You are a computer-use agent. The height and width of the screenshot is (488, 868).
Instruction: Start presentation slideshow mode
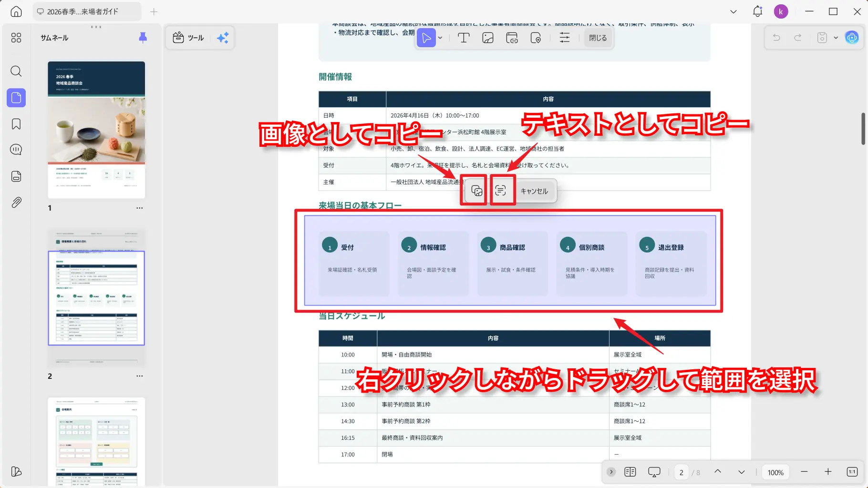[x=654, y=472]
